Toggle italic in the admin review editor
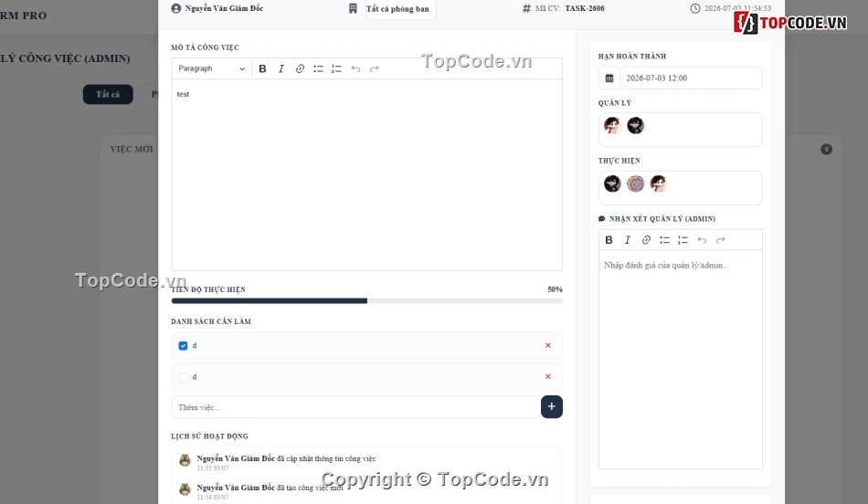Screen dimensions: 868x504 tap(627, 240)
